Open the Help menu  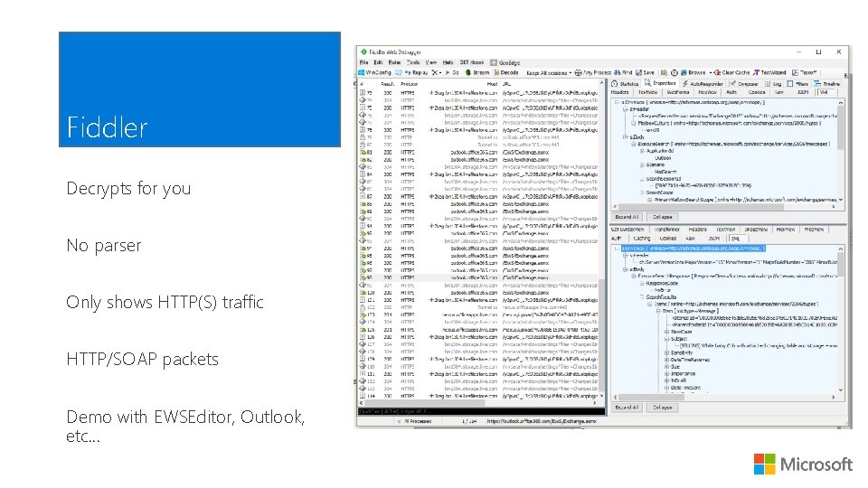[448, 62]
